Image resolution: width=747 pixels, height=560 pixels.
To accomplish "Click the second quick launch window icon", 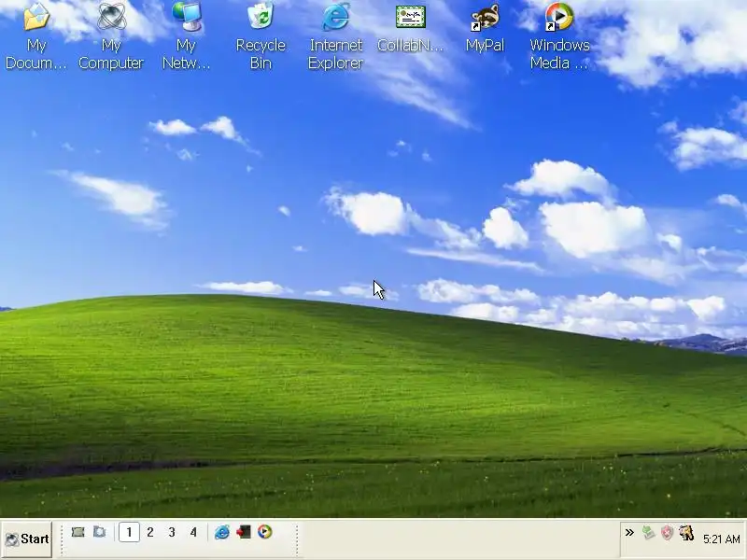I will (100, 532).
